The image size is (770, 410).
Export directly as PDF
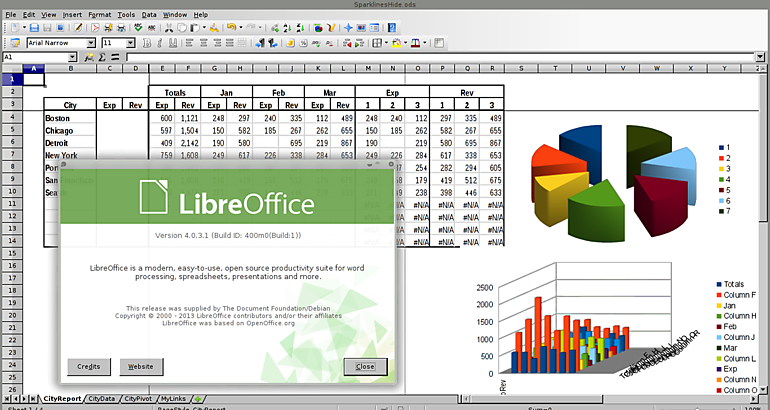coord(95,28)
